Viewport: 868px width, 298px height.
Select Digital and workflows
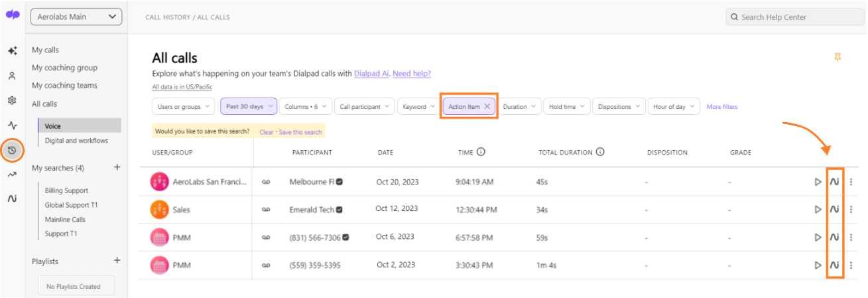(76, 141)
